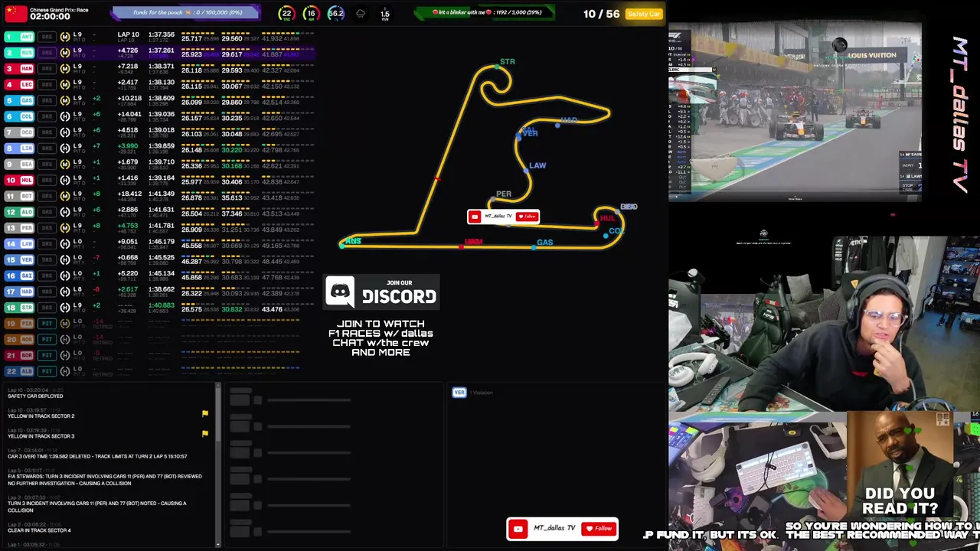Click the 'Chinese Grand Prix: Race' title

click(60, 10)
